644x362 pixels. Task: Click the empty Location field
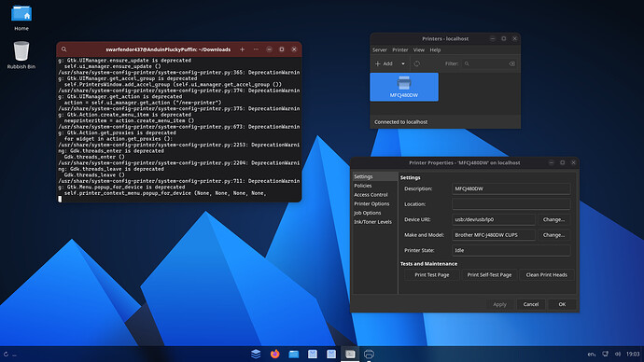pyautogui.click(x=511, y=204)
